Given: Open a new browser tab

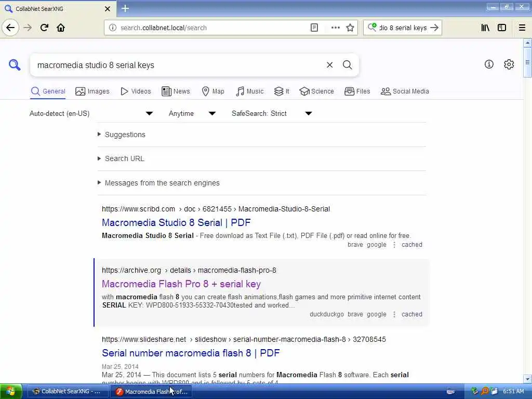Looking at the screenshot, I should coord(125,8).
